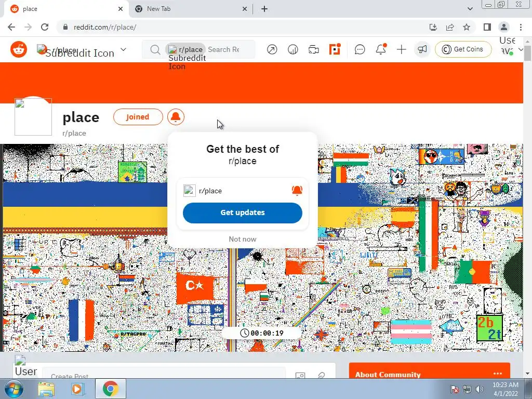Click the Action Center flag icon
Screen dimensions: 532x399
click(455, 390)
